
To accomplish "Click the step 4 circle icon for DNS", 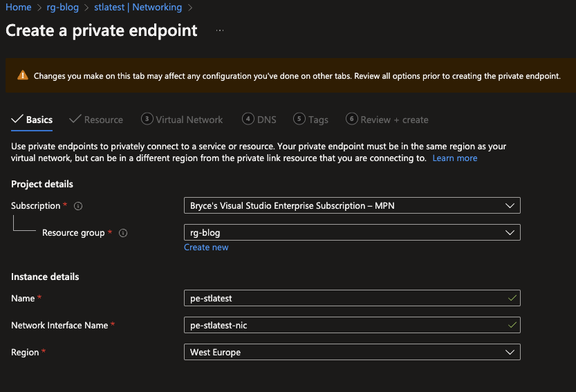I will click(248, 119).
